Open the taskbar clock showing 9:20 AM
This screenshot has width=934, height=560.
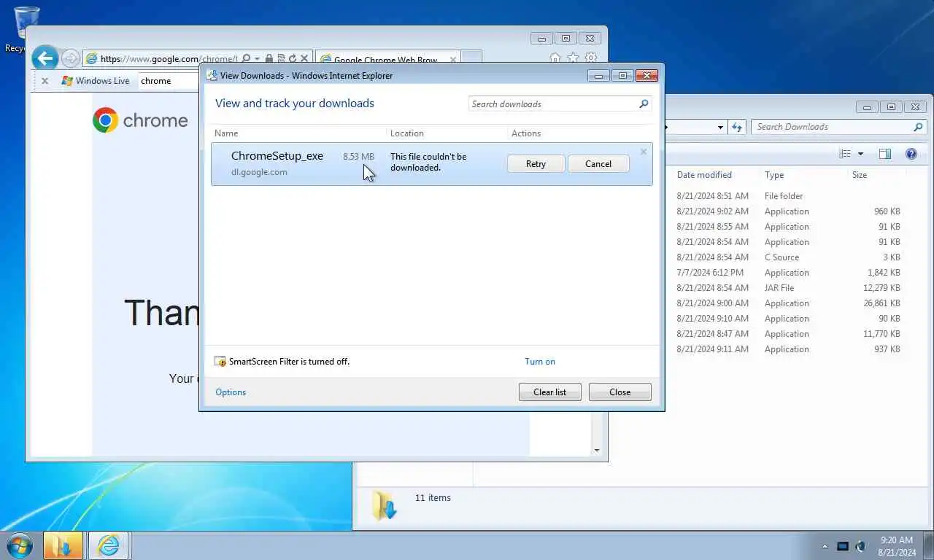coord(898,546)
